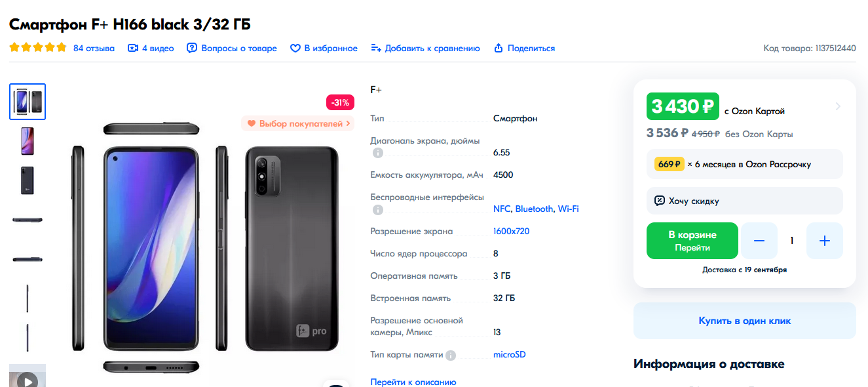The width and height of the screenshot is (868, 387).
Task: Click info icon beside Тип карты памяти
Action: tap(451, 355)
